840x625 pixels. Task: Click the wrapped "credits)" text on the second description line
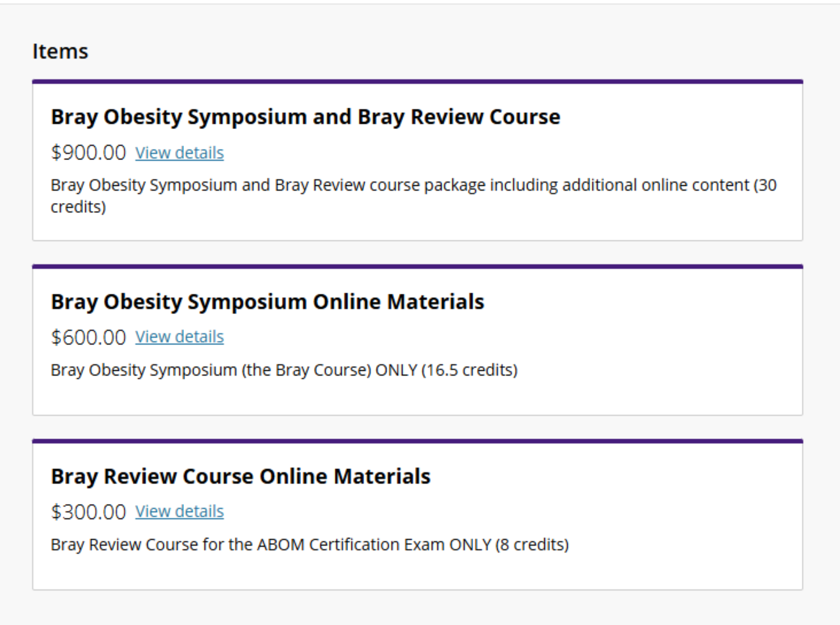79,207
